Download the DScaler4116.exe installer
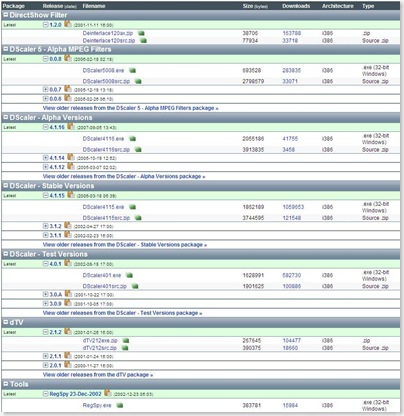Image resolution: width=404 pixels, height=416 pixels. tap(103, 139)
